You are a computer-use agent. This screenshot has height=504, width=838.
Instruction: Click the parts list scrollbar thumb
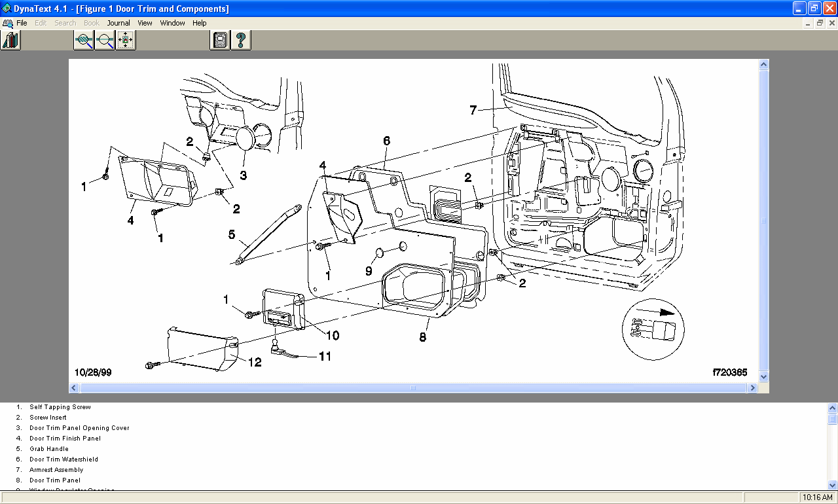[x=832, y=420]
